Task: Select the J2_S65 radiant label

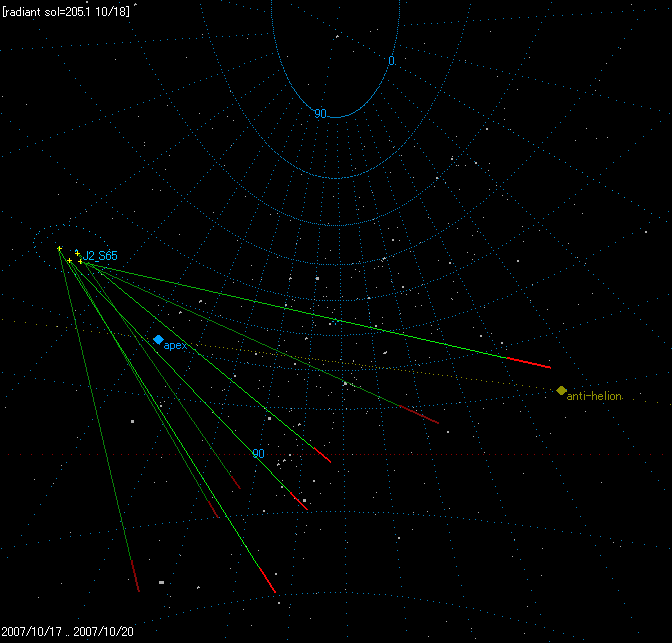Action: coord(100,256)
